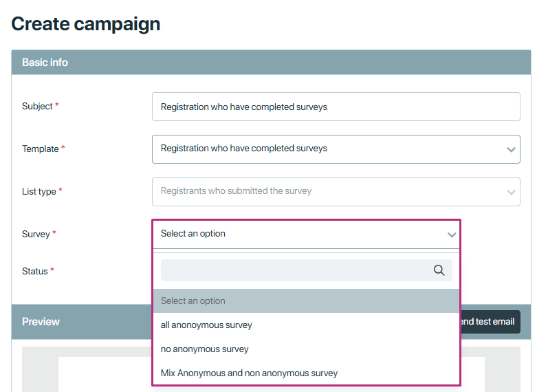
Task: Open the List type combo box
Action: tap(336, 192)
